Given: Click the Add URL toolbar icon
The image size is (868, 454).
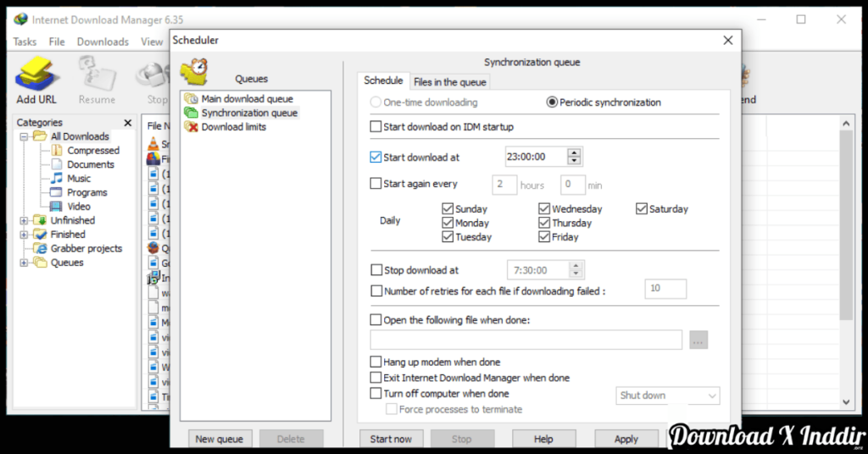Looking at the screenshot, I should 36,76.
